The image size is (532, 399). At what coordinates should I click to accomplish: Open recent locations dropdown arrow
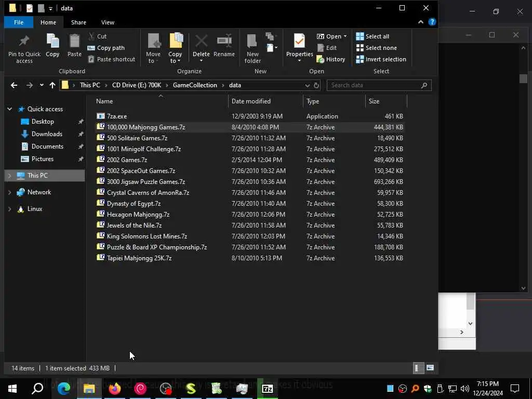pos(42,85)
